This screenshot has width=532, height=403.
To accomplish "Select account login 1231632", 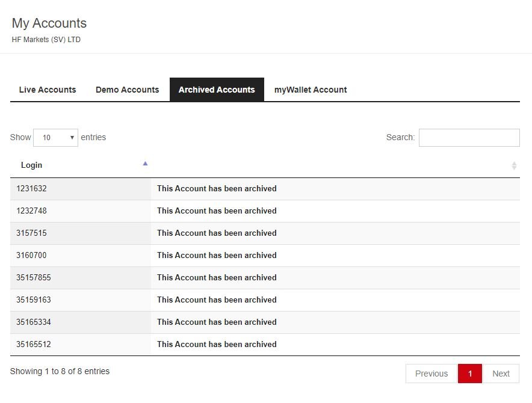I will 31,189.
